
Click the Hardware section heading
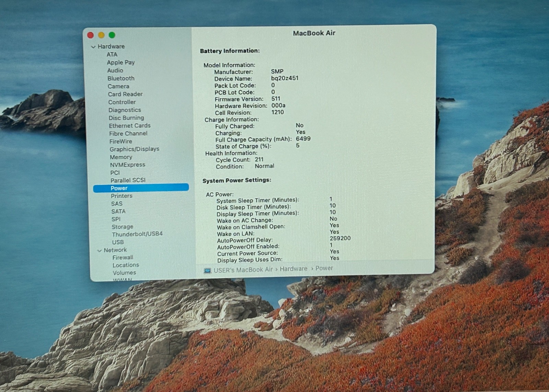111,47
